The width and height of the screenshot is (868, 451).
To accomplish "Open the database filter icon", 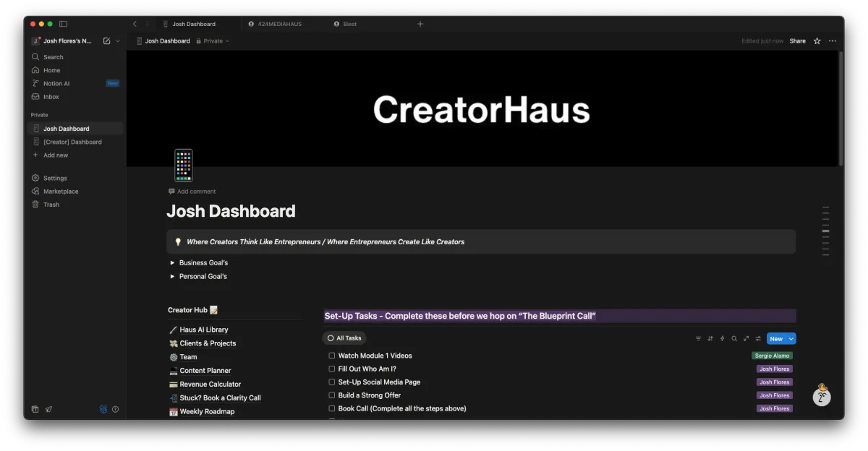I will (x=698, y=338).
